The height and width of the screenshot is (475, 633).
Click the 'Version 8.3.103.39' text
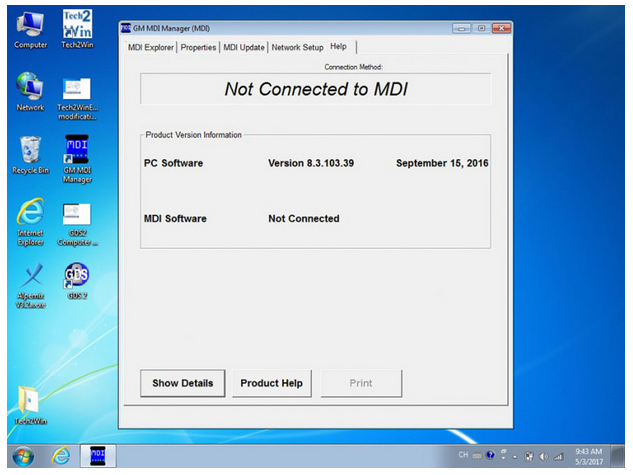coord(311,163)
